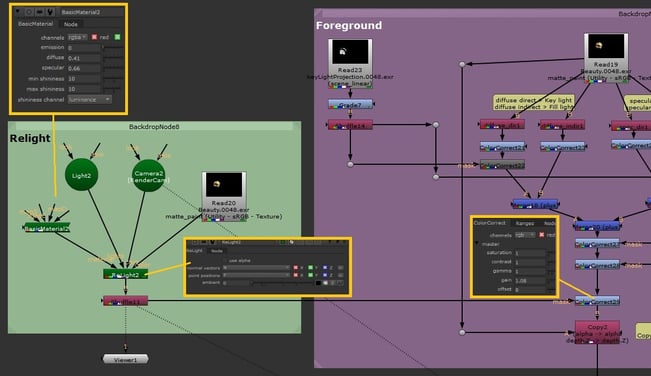The width and height of the screenshot is (651, 376).
Task: Open the ambient color picker icon
Action: (x=326, y=283)
